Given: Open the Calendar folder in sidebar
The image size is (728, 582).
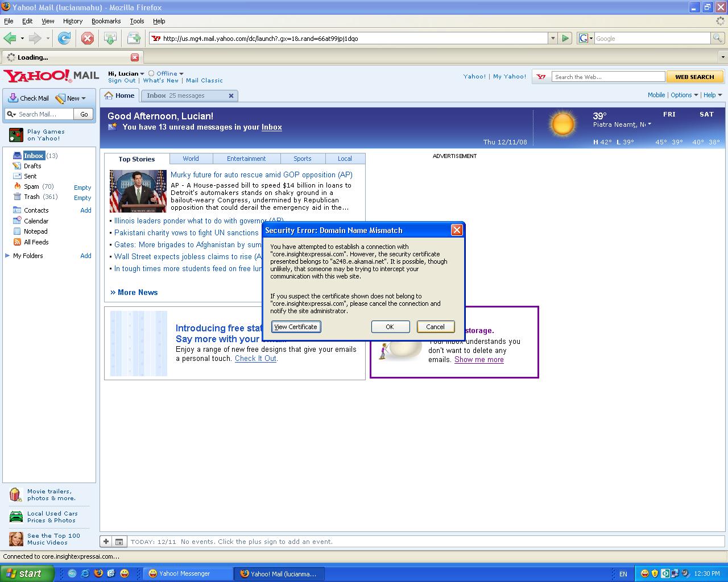Looking at the screenshot, I should tap(36, 221).
